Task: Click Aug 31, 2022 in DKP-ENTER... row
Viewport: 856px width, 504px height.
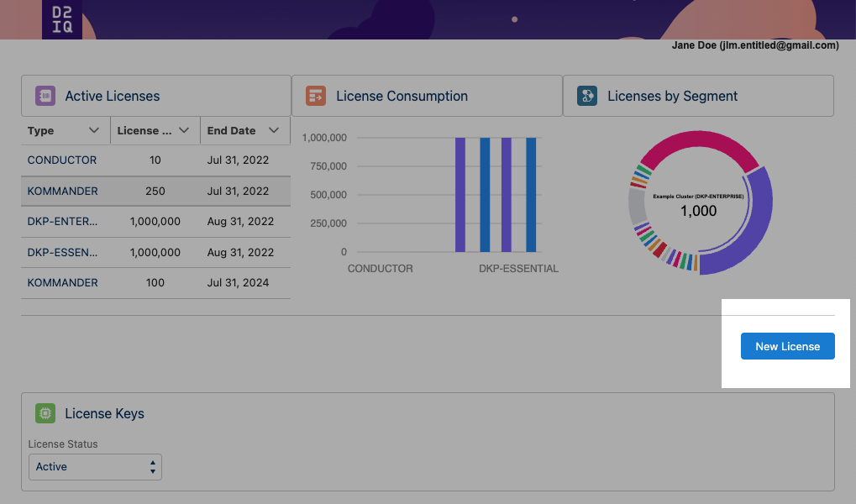Action: (x=240, y=221)
